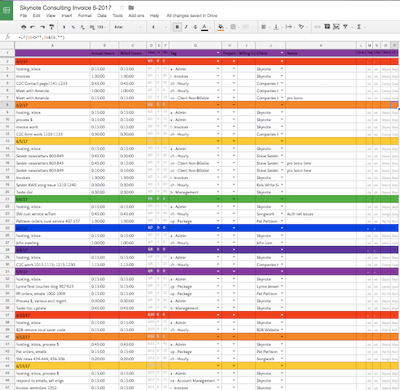Image resolution: width=400 pixels, height=390 pixels.
Task: Insert a comment with the toolbar icon
Action: click(x=327, y=27)
